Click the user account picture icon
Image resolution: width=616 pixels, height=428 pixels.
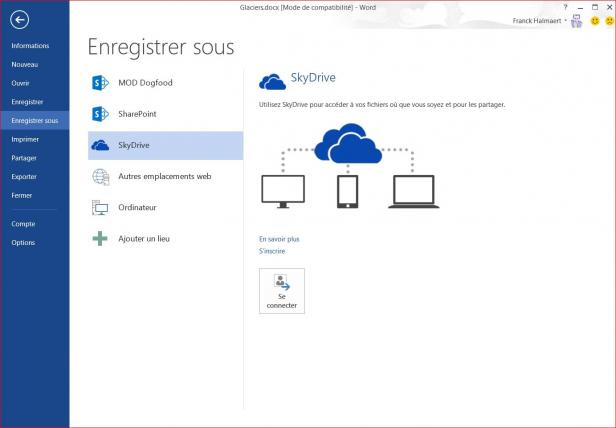[x=576, y=21]
